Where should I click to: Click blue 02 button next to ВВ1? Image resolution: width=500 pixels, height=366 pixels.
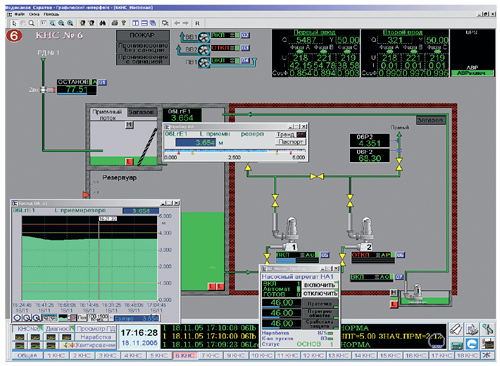245,35
